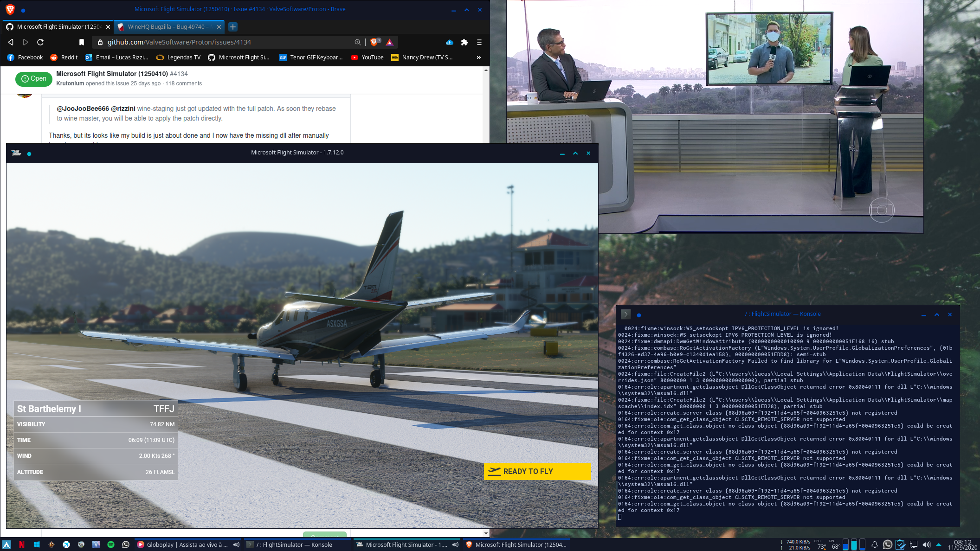Expand the hidden bookmarks chevron

tap(479, 58)
